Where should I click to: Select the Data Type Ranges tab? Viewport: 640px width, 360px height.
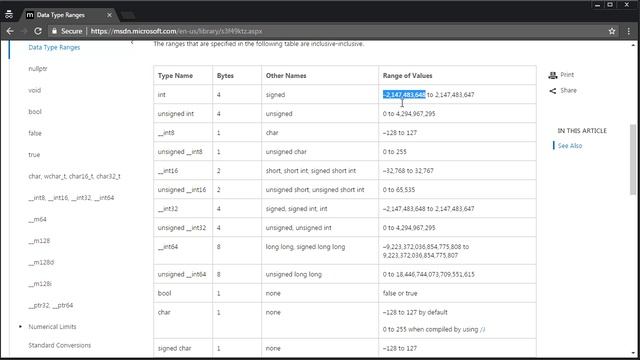[x=60, y=15]
